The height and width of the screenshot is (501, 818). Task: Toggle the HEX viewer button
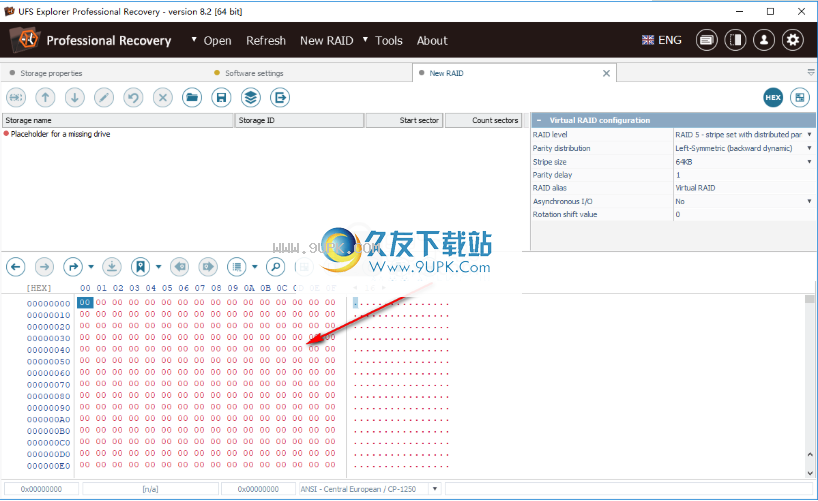coord(773,98)
